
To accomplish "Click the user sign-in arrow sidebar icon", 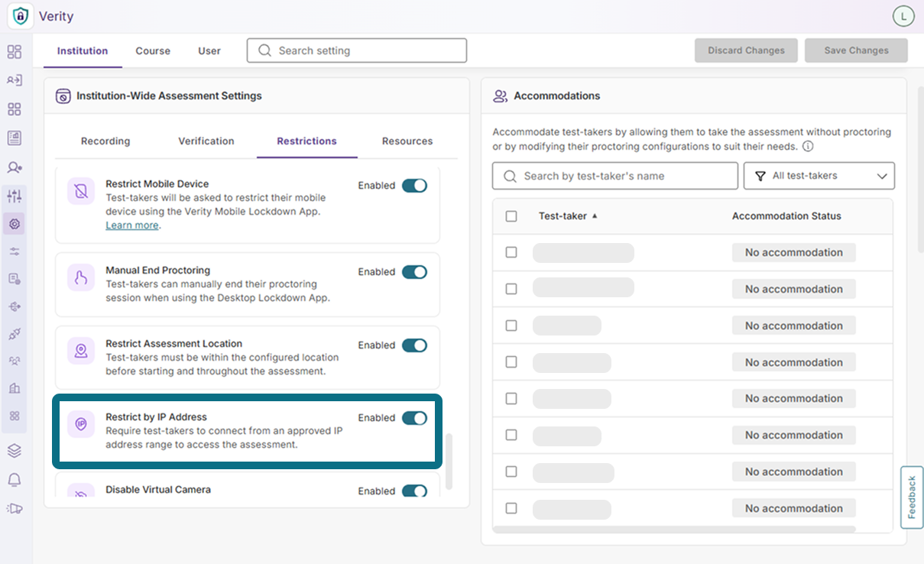I will pyautogui.click(x=15, y=80).
